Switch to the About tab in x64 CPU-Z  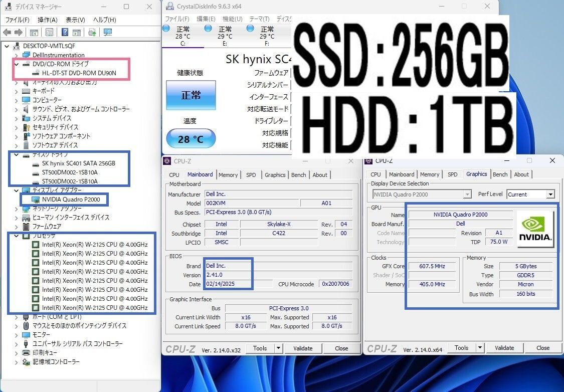[x=521, y=174]
